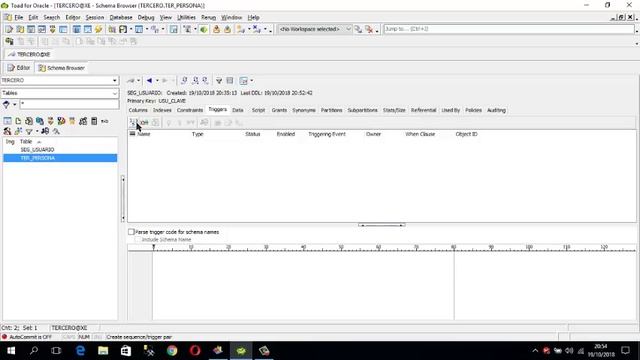Enable Parse trigger code for schema names

tap(131, 232)
